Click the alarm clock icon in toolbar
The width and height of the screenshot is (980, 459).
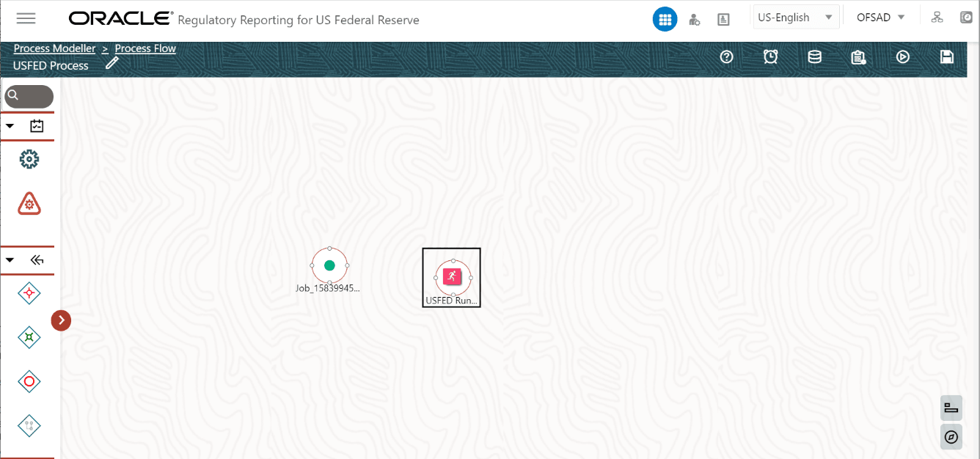(770, 56)
